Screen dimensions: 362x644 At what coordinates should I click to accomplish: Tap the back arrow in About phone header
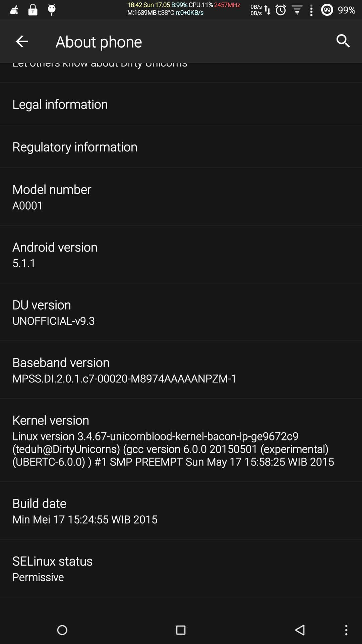pyautogui.click(x=22, y=42)
